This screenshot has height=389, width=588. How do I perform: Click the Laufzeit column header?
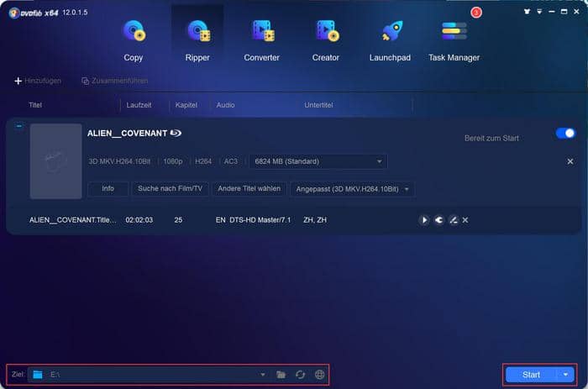coord(139,105)
